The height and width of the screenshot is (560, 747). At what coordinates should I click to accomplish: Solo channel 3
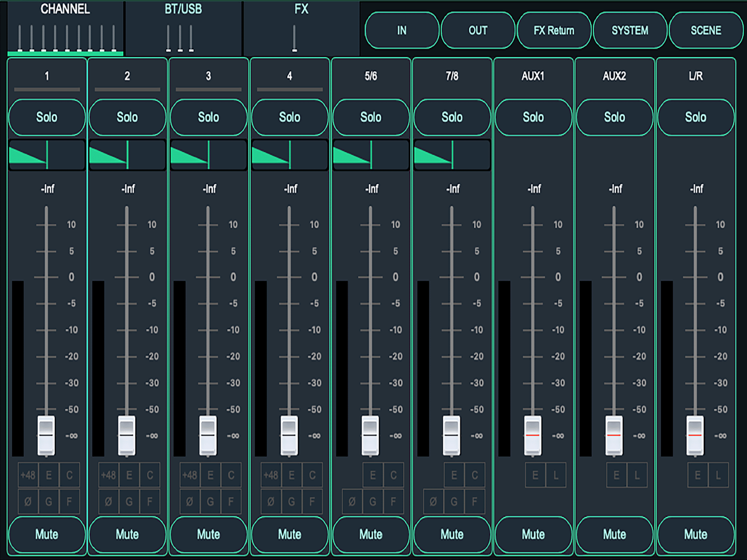[x=209, y=117]
